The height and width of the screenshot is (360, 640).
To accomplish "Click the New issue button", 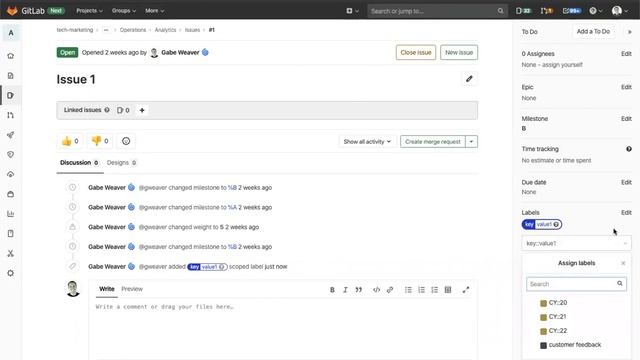I will point(459,52).
